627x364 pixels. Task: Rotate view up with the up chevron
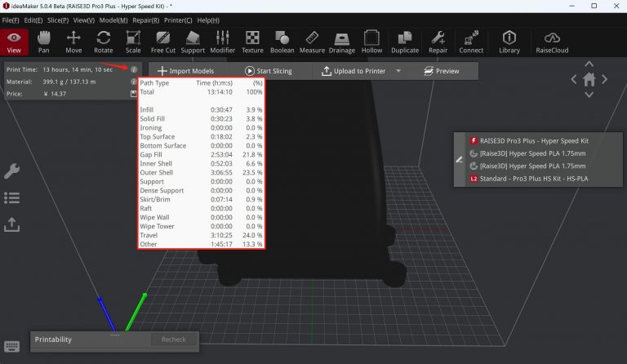point(589,64)
